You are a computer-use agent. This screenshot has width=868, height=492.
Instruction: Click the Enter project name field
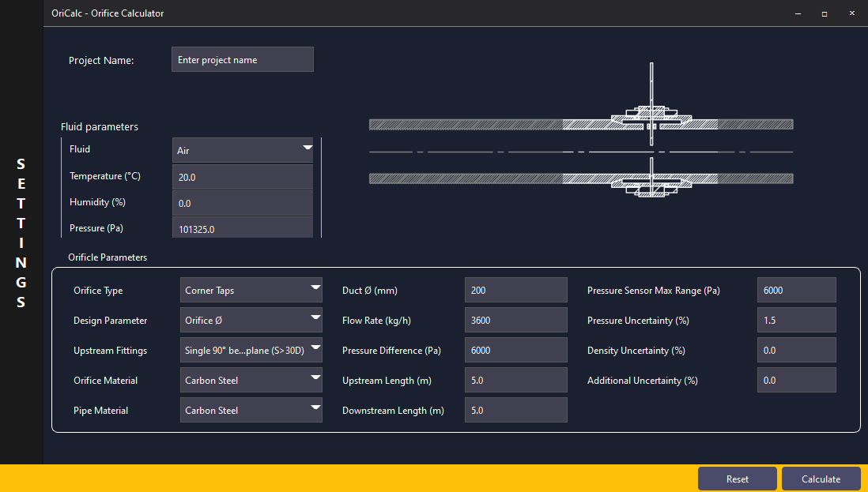[242, 59]
